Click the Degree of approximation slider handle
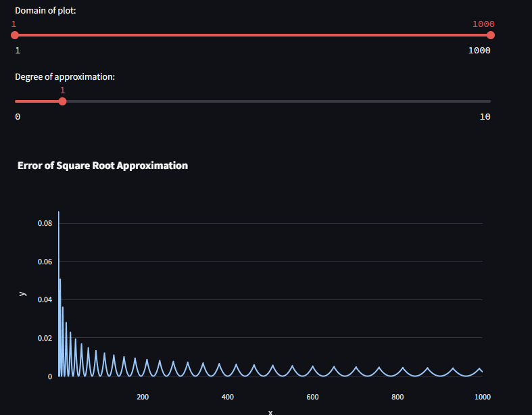532x415 pixels. tap(62, 101)
